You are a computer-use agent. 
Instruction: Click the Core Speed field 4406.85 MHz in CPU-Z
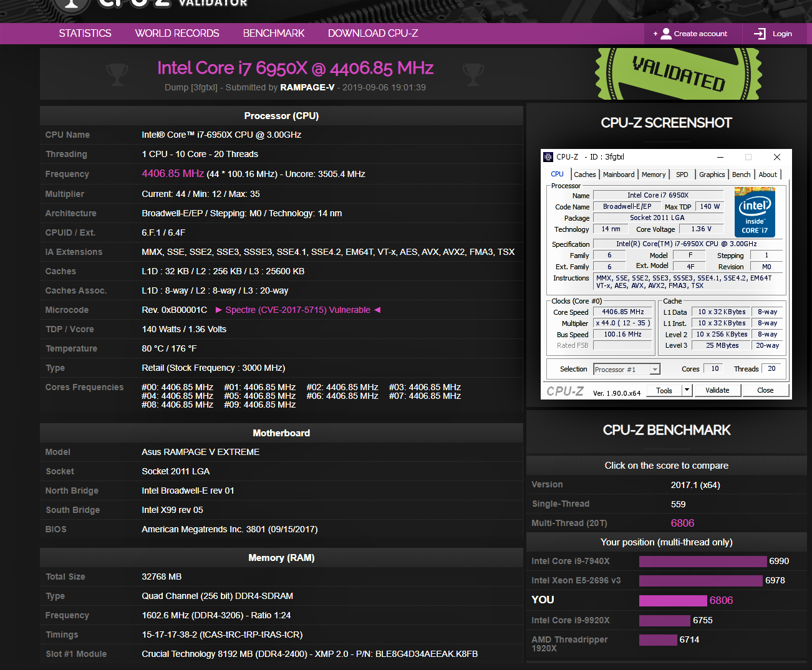[623, 312]
